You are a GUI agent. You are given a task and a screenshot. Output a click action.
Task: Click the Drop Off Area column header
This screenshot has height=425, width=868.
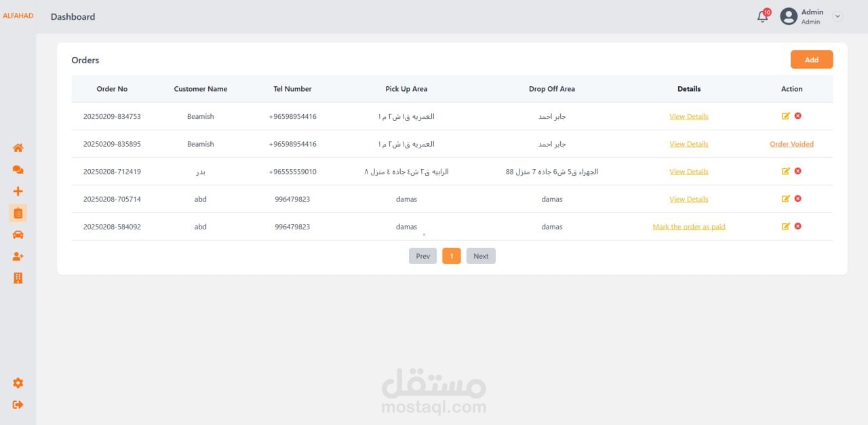[552, 89]
